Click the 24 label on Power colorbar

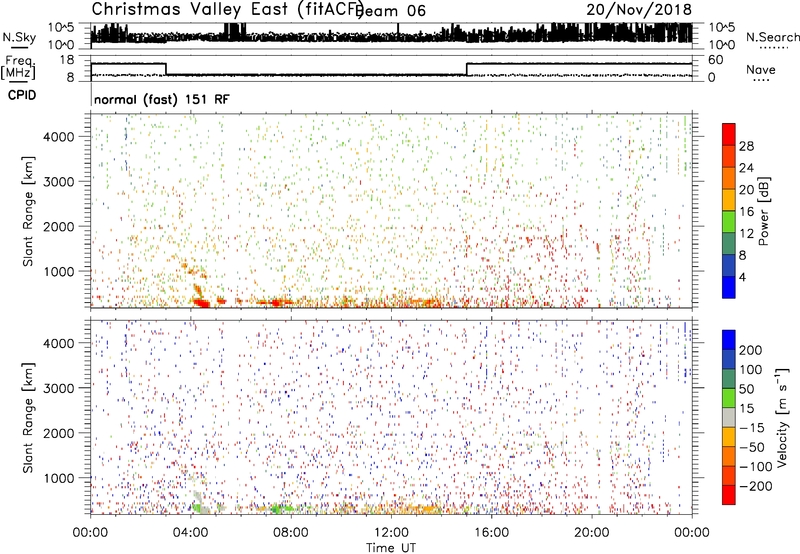click(746, 168)
